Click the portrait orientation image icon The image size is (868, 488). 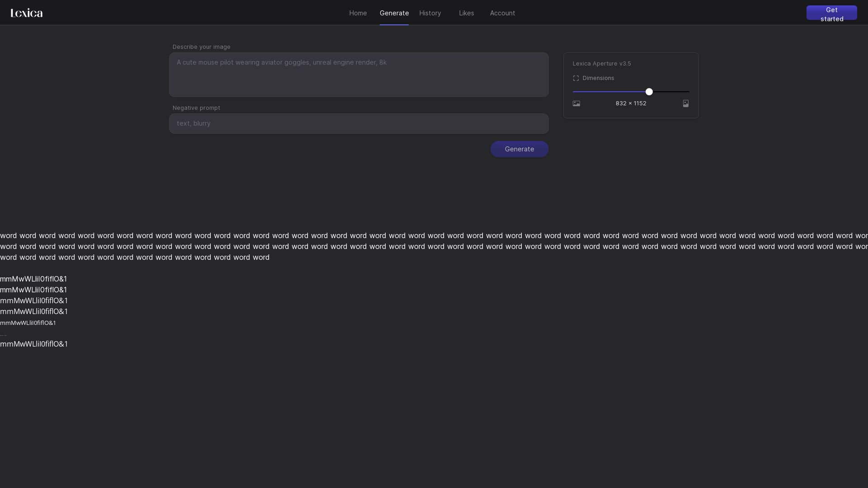coord(685,103)
